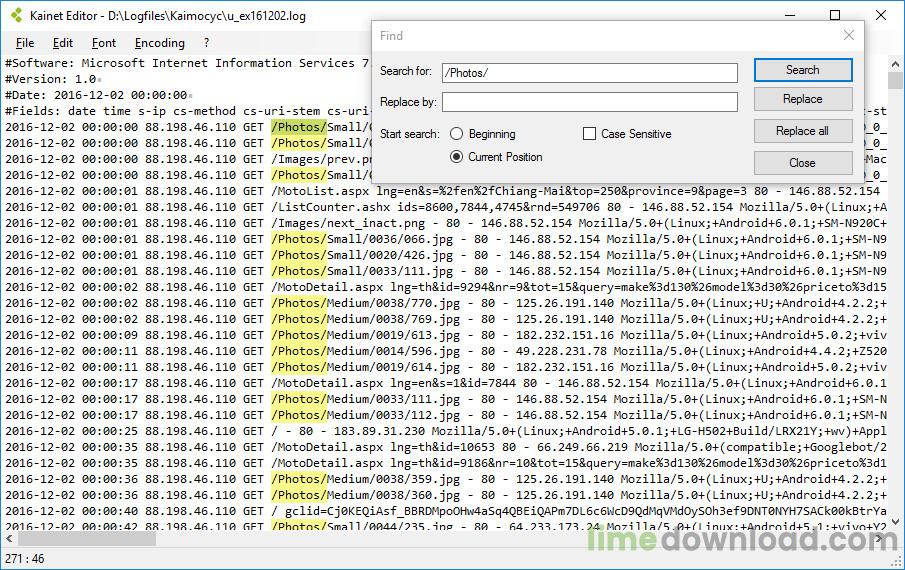Click into the Replace by field
The image size is (905, 570).
pyautogui.click(x=590, y=102)
